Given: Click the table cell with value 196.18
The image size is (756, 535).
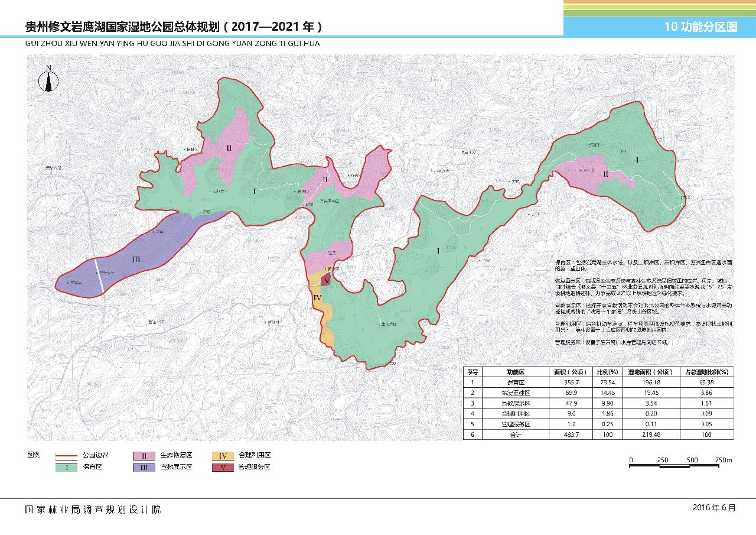Looking at the screenshot, I should click(651, 382).
